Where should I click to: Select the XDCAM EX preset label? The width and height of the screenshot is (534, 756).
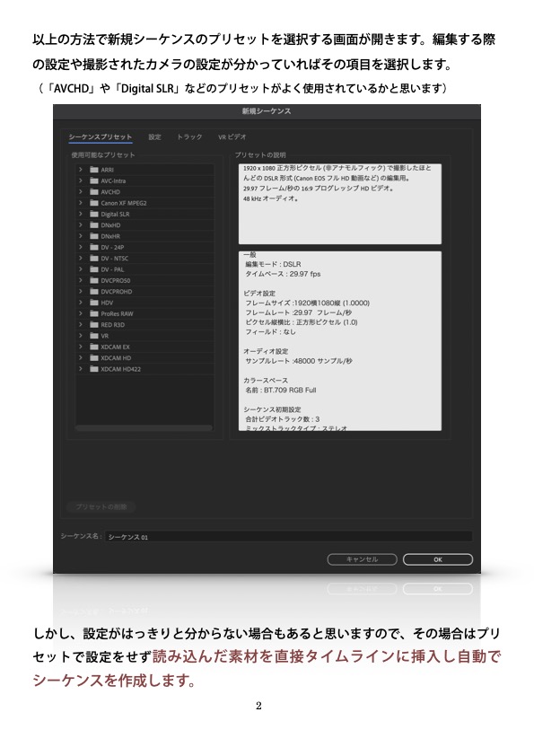(115, 347)
